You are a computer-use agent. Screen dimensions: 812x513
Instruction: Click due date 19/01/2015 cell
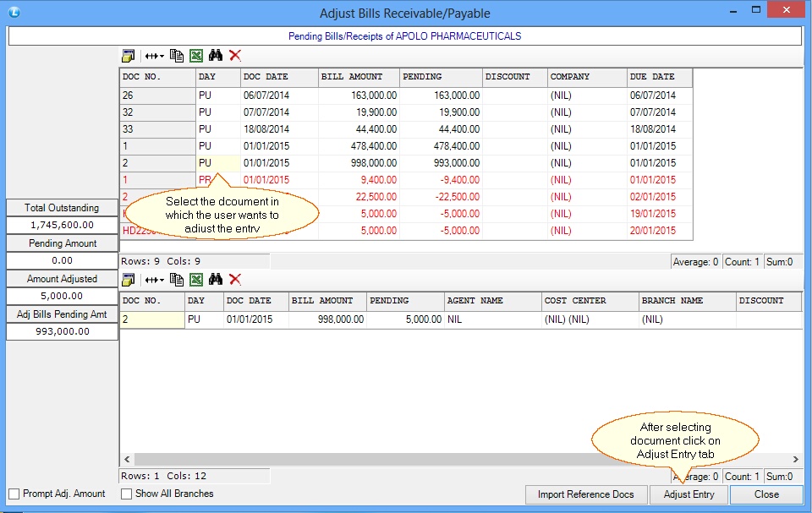[660, 214]
